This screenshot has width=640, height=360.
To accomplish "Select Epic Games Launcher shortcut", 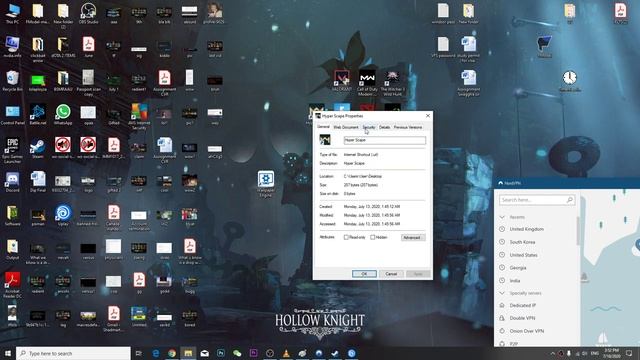I will coord(12,150).
